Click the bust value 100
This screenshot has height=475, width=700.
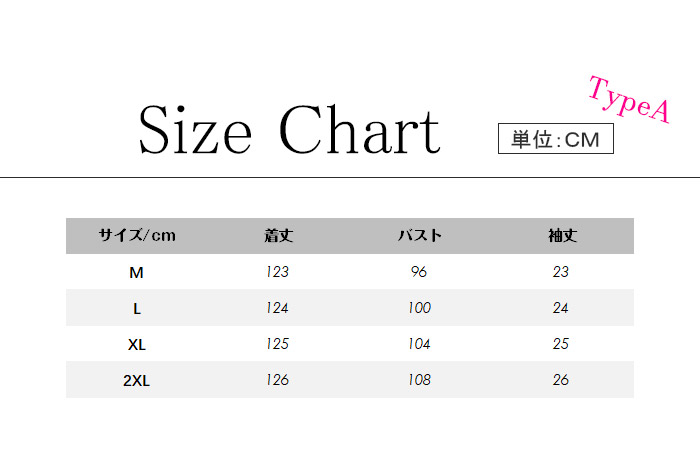[420, 308]
